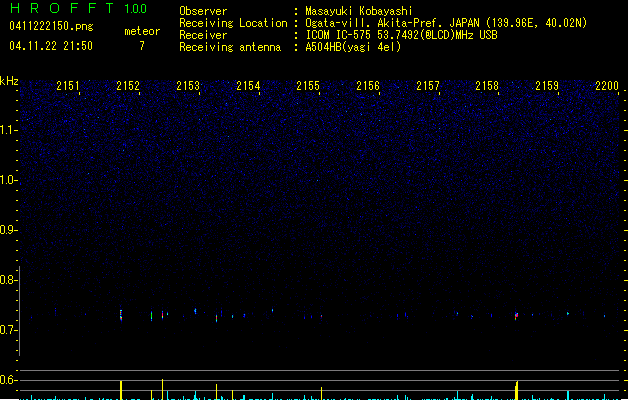The width and height of the screenshot is (629, 400).
Task: Click the red meteor echo between 2158 and 2159
Action: [x=516, y=316]
